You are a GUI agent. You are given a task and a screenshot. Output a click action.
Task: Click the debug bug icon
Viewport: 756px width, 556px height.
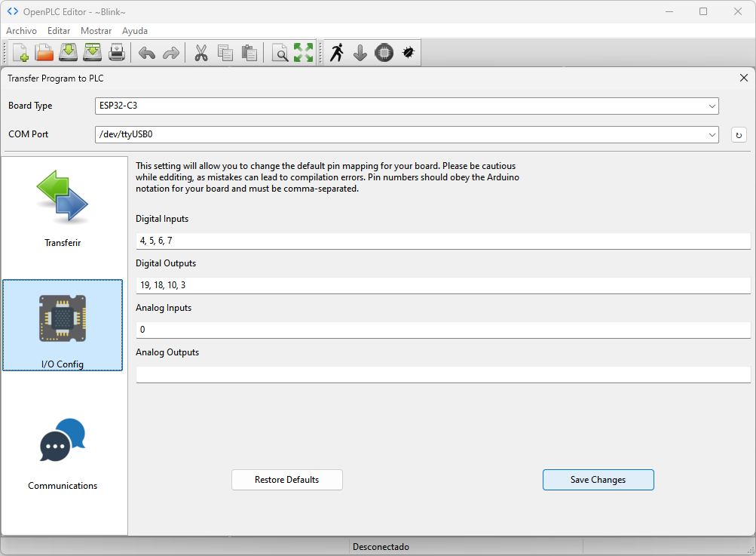coord(409,53)
